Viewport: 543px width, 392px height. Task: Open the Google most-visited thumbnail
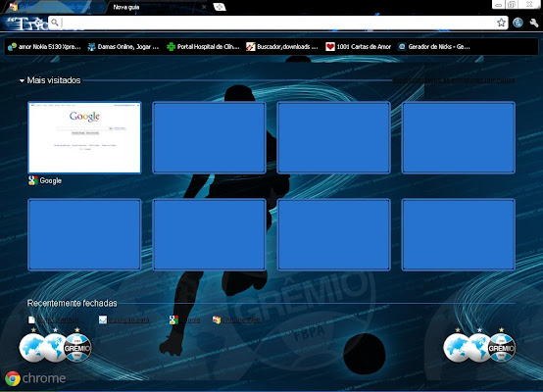84,137
